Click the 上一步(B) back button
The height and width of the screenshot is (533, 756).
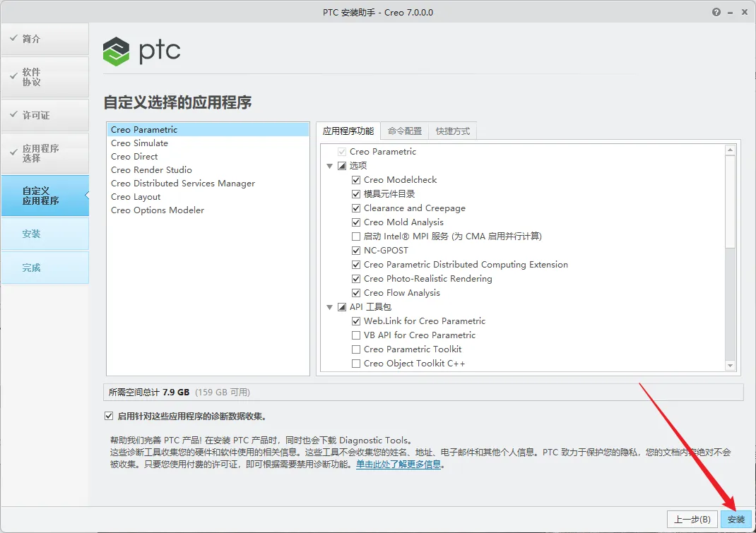[x=692, y=520]
